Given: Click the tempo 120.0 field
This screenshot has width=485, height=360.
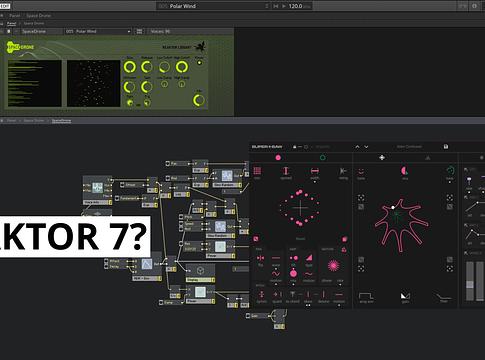Looking at the screenshot, I should tap(295, 6).
